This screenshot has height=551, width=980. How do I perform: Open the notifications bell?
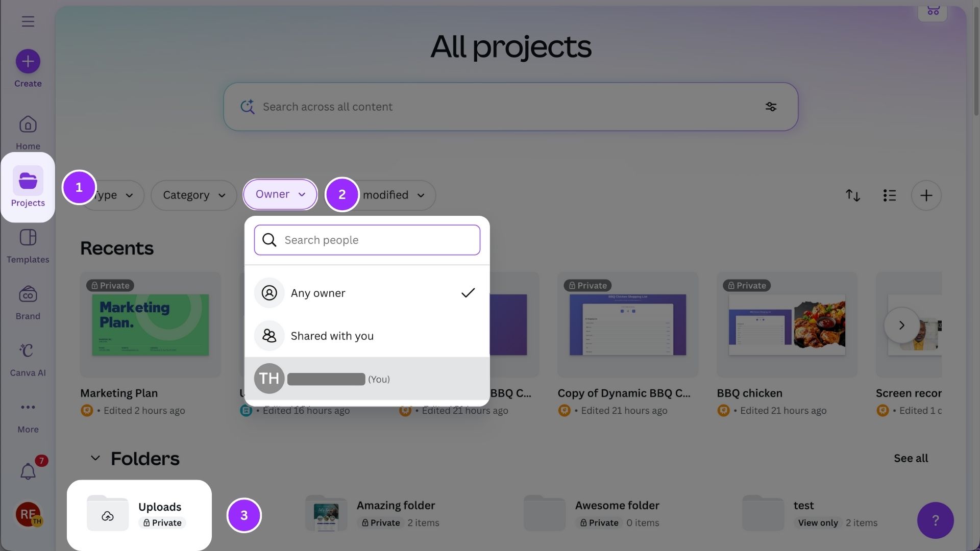tap(28, 471)
